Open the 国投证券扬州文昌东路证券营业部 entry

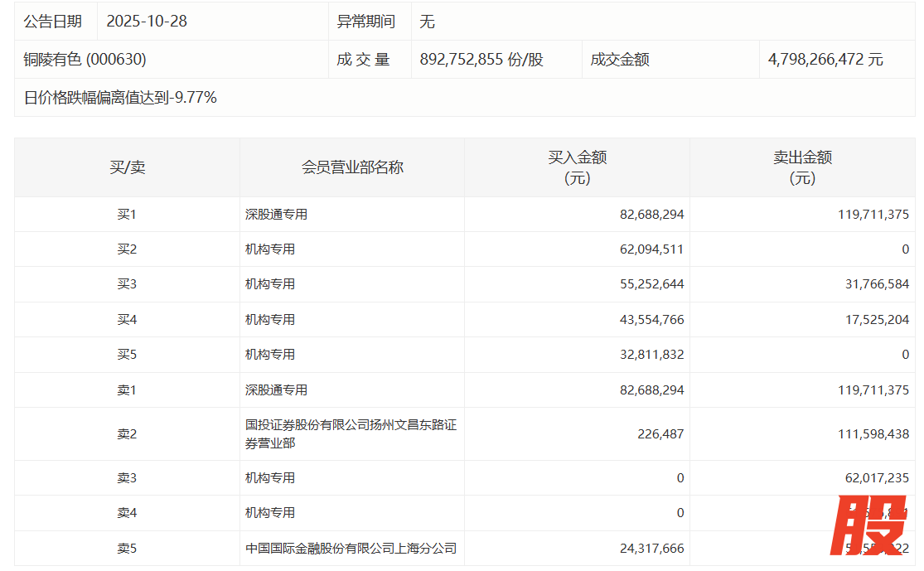point(351,434)
